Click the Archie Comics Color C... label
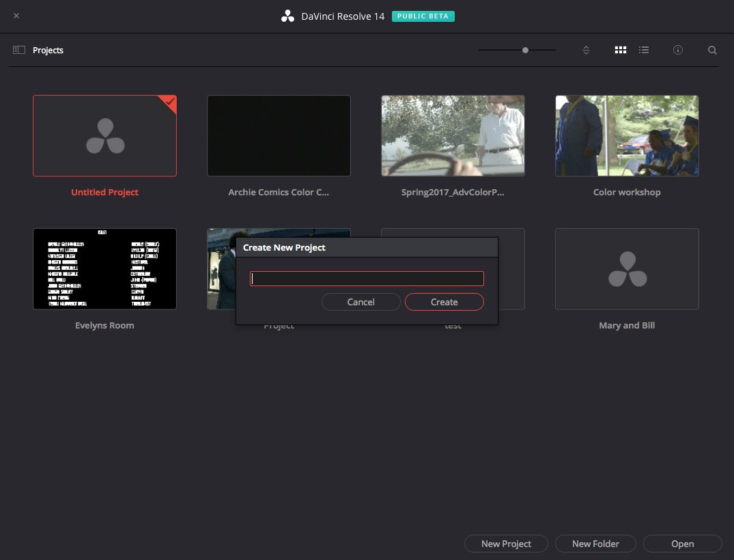 click(x=279, y=192)
